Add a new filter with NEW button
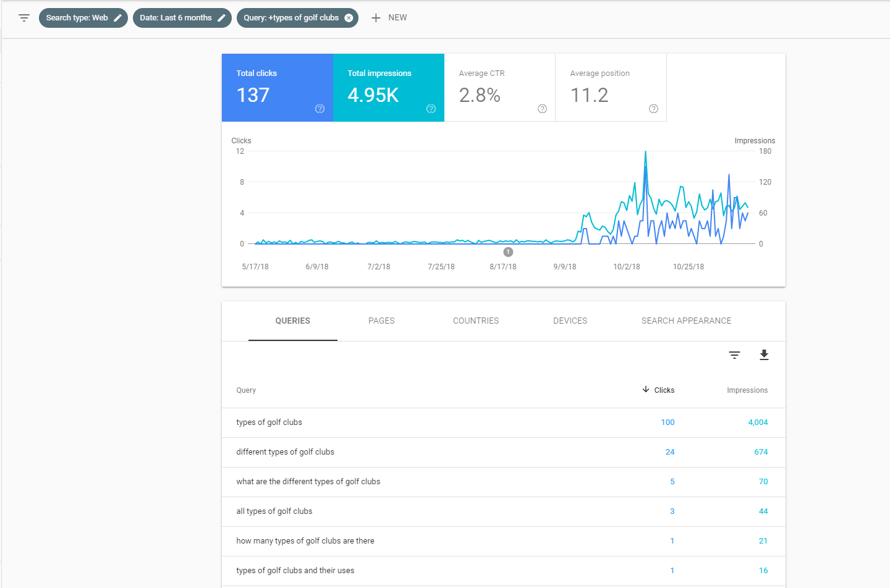 click(389, 18)
